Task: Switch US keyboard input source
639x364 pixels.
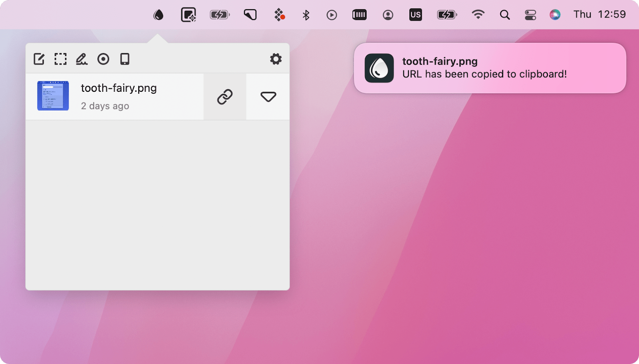Action: [x=415, y=15]
